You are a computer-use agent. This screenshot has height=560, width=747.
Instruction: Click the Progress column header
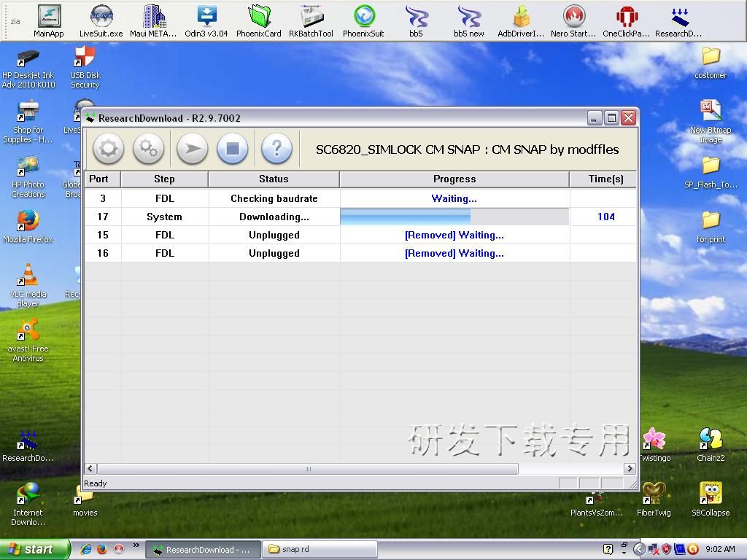point(454,179)
